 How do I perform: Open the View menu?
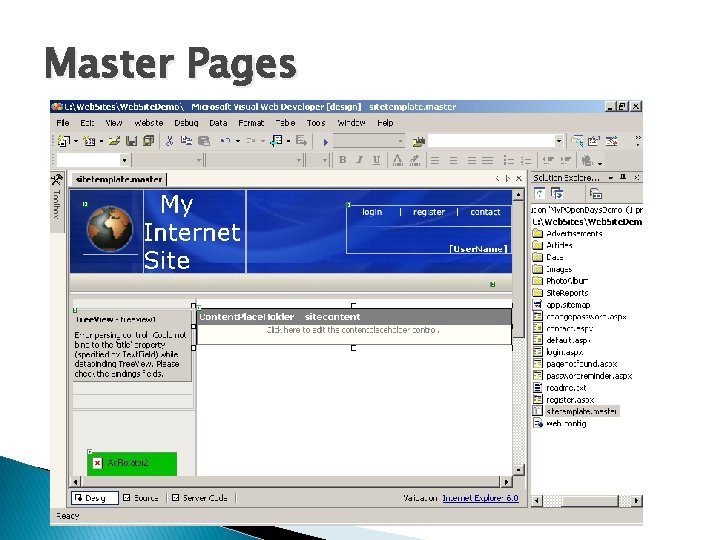(x=113, y=123)
